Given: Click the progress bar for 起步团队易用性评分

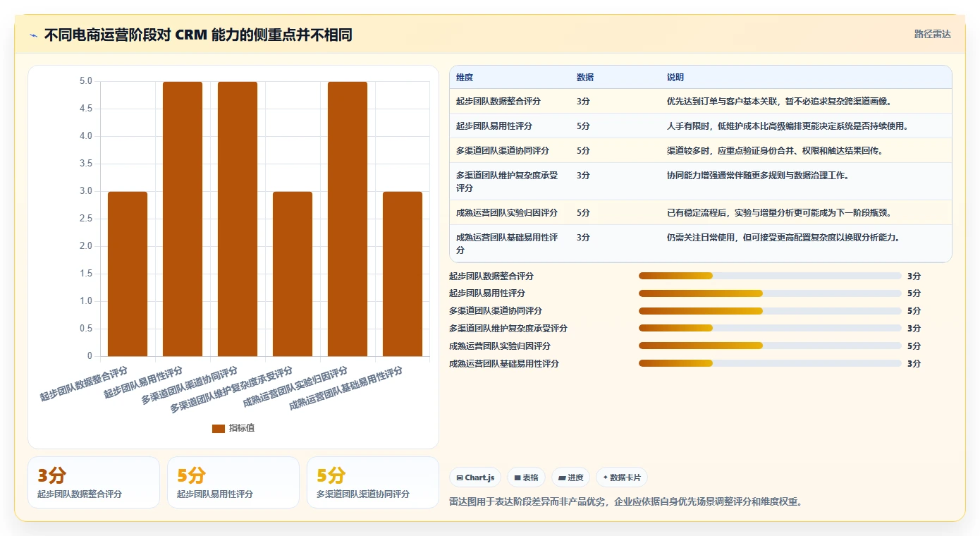Looking at the screenshot, I should 770,293.
